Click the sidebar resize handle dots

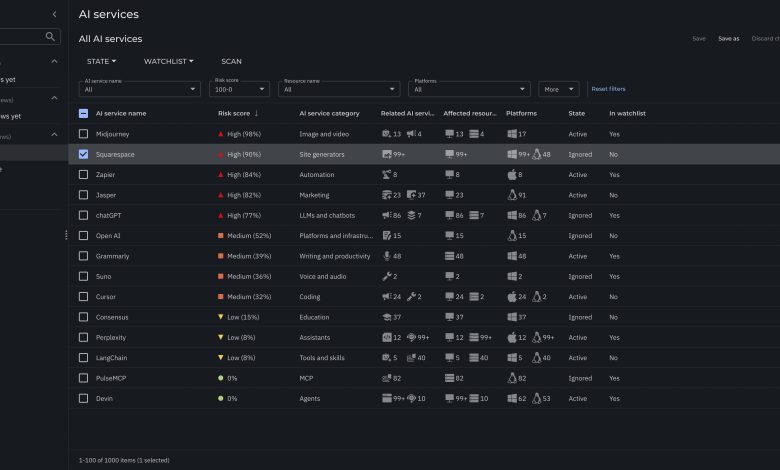66,235
